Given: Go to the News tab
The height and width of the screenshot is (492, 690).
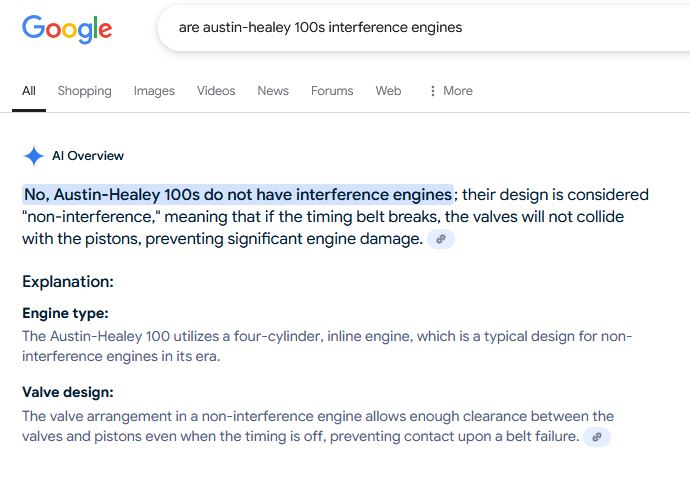Looking at the screenshot, I should [273, 91].
